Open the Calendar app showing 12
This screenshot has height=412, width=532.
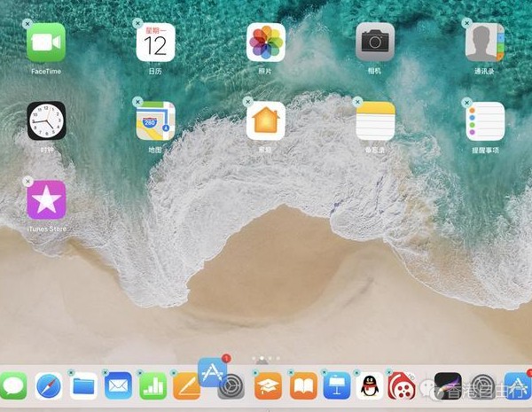[156, 43]
